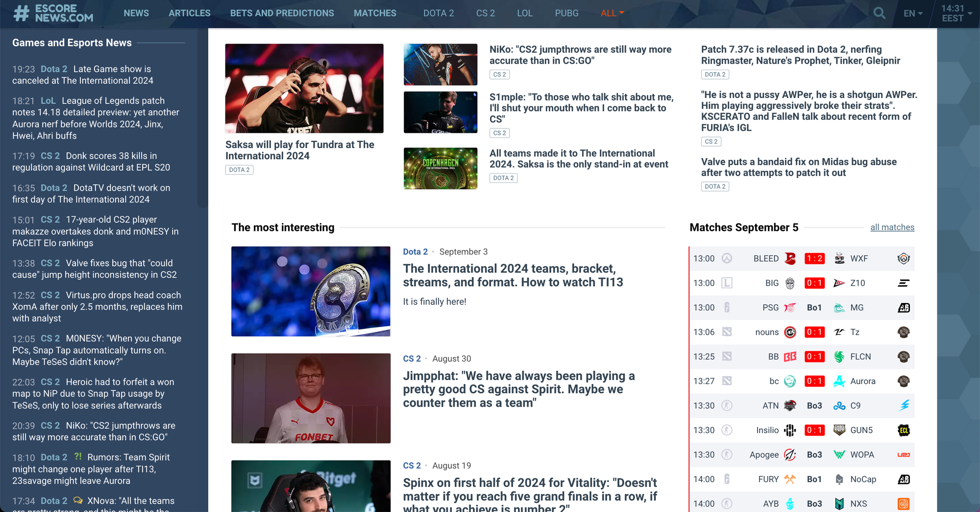
Task: Switch to the MATCHES section
Action: click(375, 13)
